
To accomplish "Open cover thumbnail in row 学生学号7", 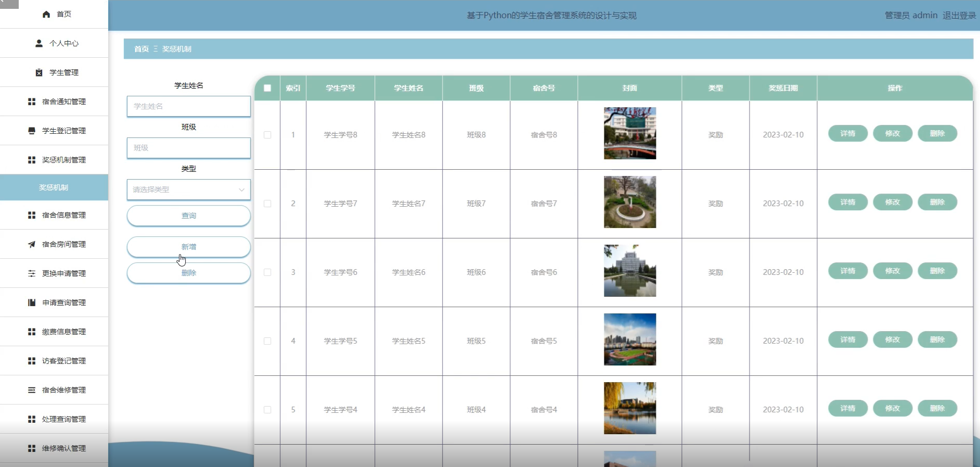I will (x=630, y=202).
